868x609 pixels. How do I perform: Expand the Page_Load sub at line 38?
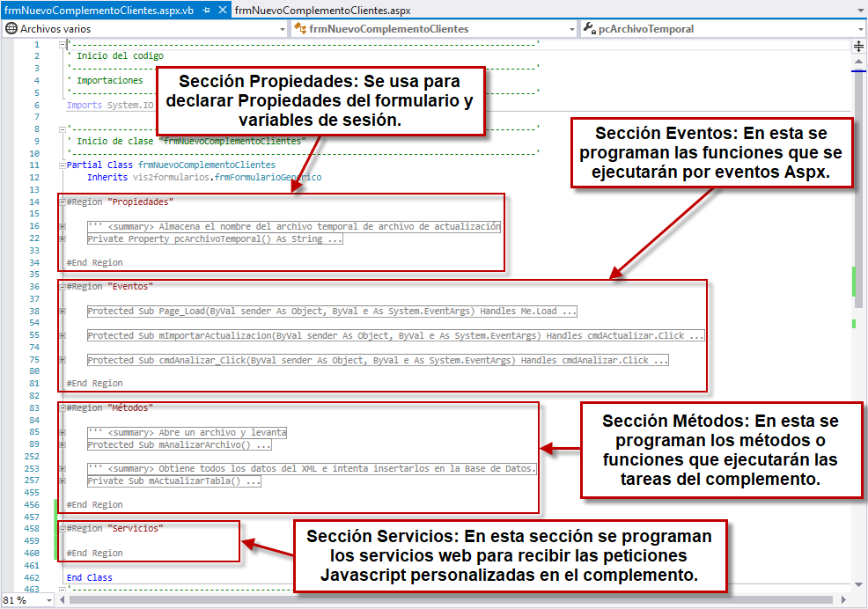point(62,312)
